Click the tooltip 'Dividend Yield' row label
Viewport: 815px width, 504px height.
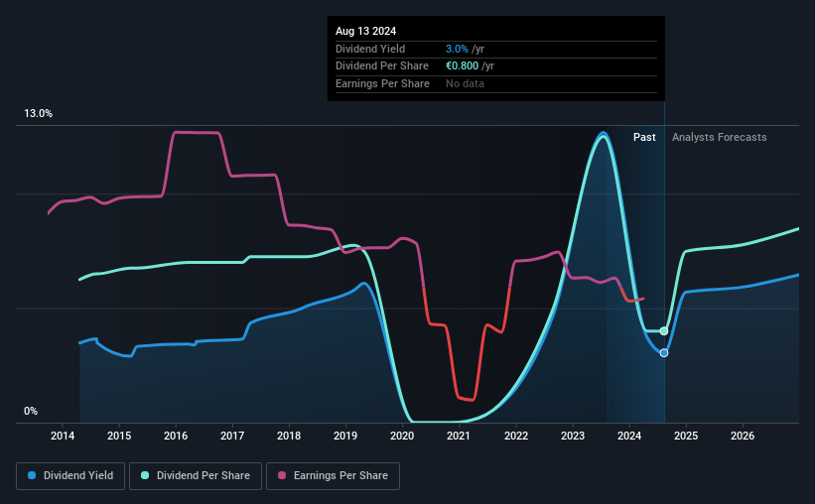[x=370, y=49]
